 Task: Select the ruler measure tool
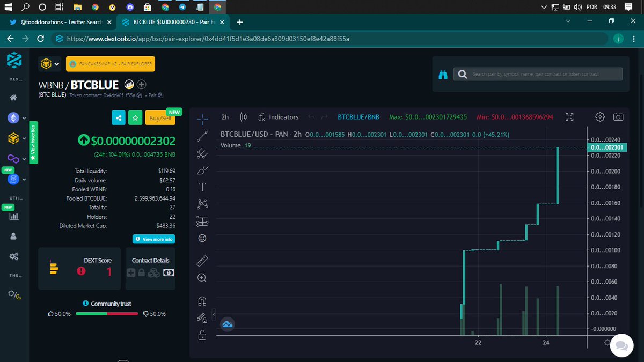202,261
